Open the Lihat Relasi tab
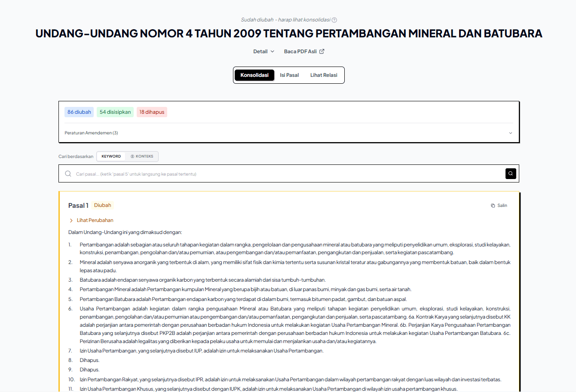Screen dimensions: 576x392 coord(324,75)
